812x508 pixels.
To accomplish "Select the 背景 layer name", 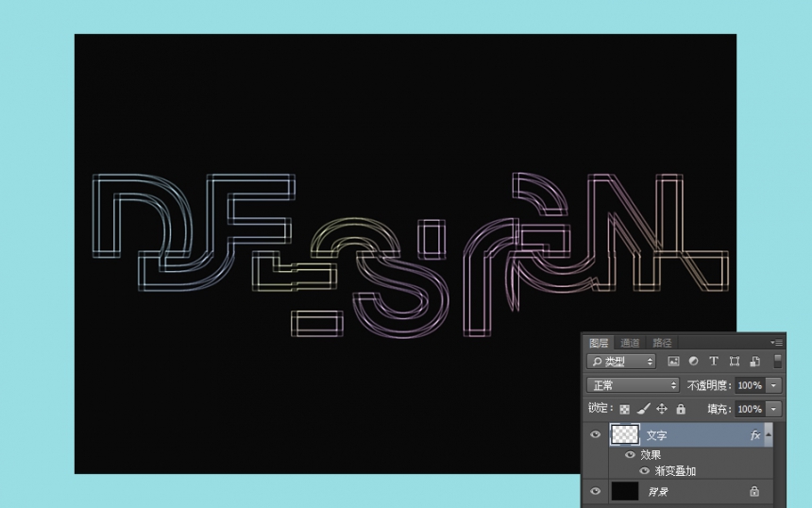I will [x=658, y=491].
